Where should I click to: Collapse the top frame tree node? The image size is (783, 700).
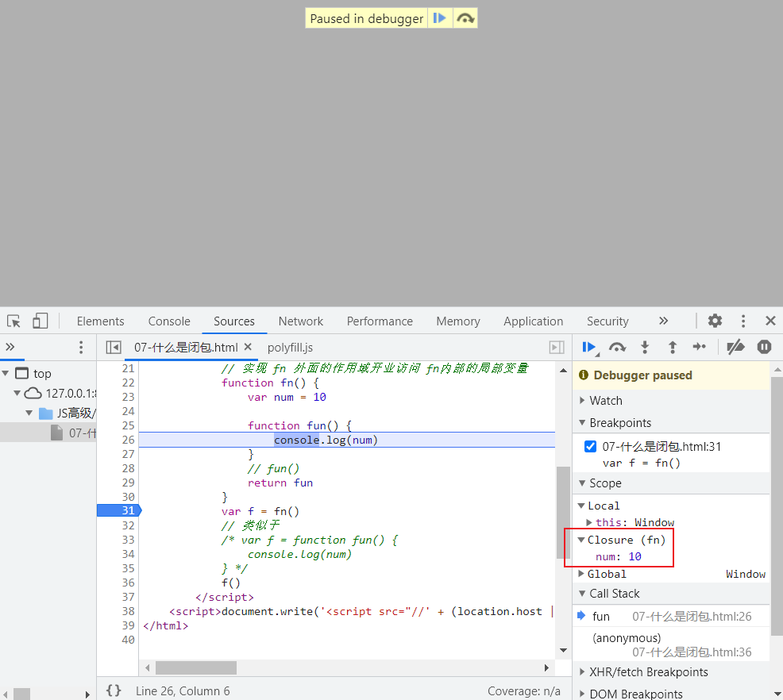tap(6, 373)
